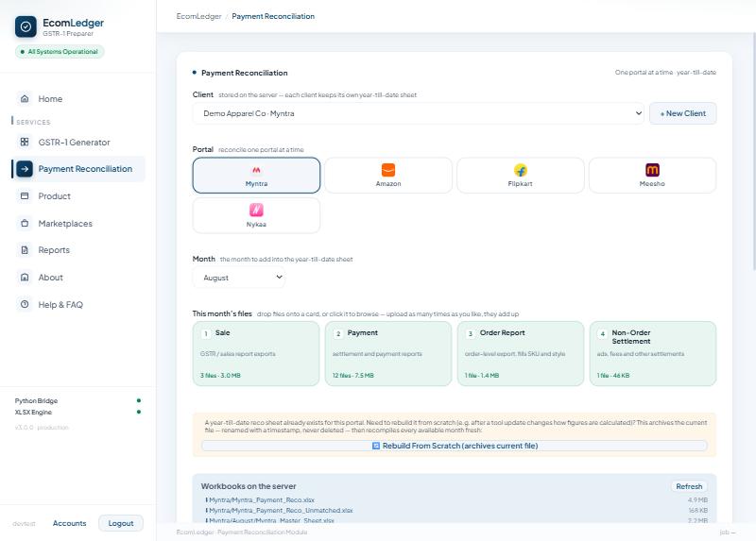Screen dimensions: 756x541
Task: Click Rebuild From Scratch button
Action: 455,446
